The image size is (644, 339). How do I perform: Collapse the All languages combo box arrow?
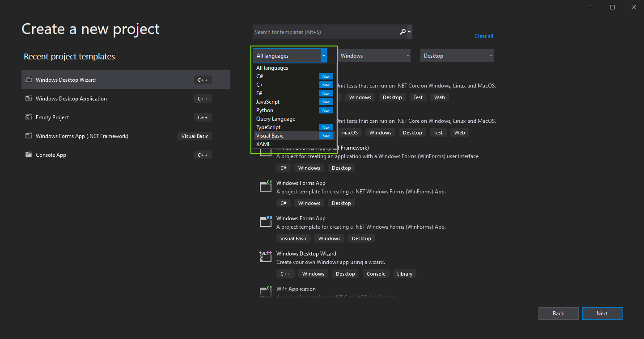tap(324, 55)
